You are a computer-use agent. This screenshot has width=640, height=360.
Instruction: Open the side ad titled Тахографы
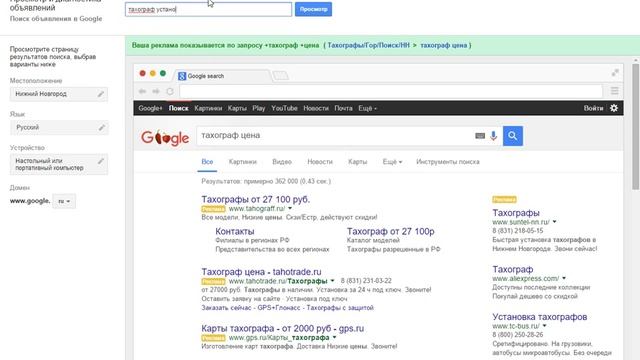click(x=516, y=213)
